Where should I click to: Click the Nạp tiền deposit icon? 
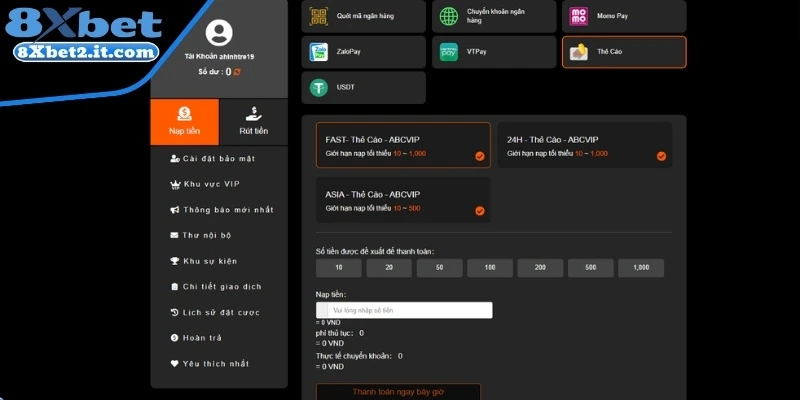184,114
